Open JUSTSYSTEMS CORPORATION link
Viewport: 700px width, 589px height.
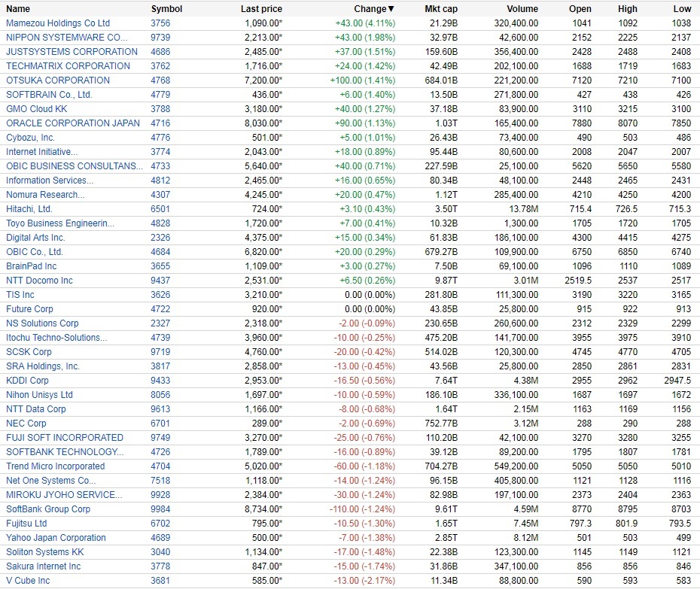pos(72,52)
